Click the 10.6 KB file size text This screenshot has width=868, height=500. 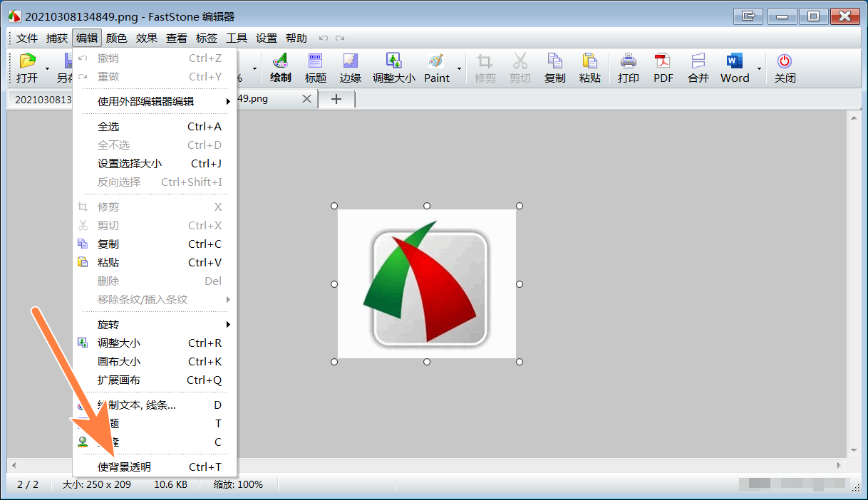coord(171,484)
